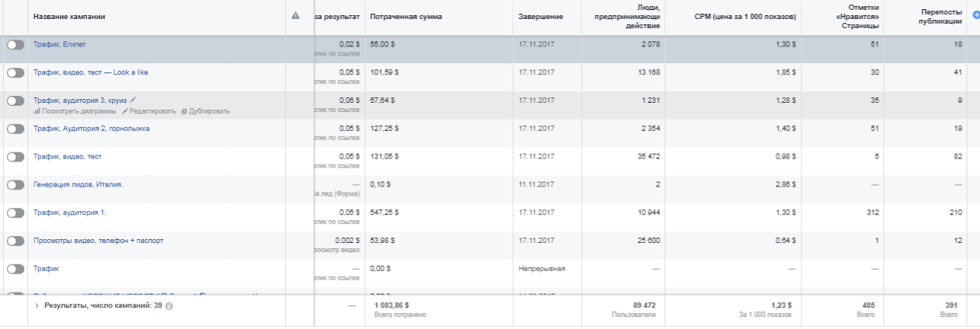The image size is (980, 329).
Task: Click reposts value "210"
Action: pyautogui.click(x=956, y=212)
